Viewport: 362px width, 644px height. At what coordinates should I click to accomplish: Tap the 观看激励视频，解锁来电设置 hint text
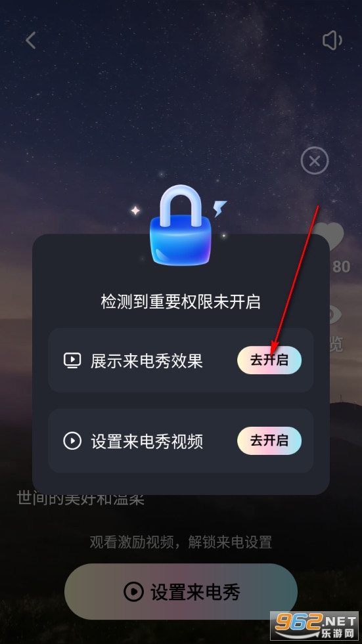pyautogui.click(x=181, y=542)
